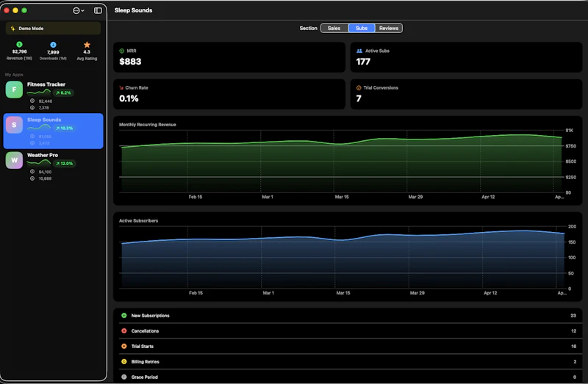Viewport: 588px width, 384px height.
Task: Click the red Cancellations icon
Action: point(124,331)
